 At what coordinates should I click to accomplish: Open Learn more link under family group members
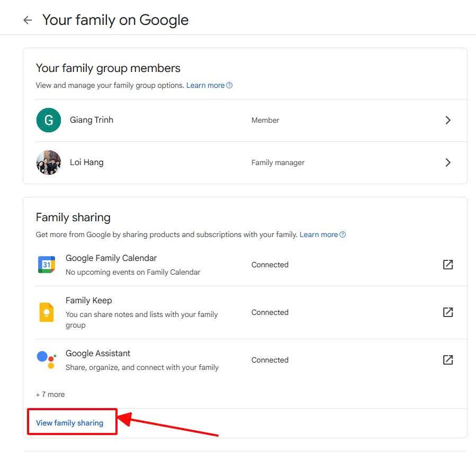[205, 85]
